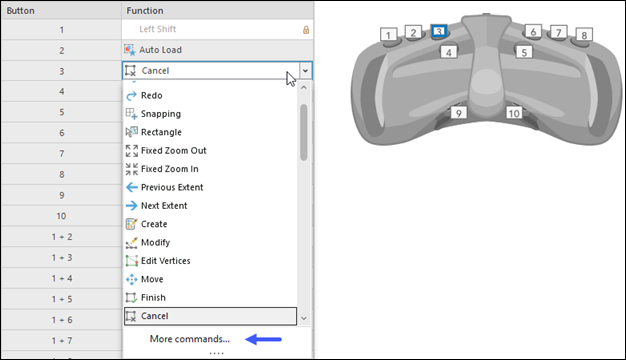This screenshot has width=626, height=360.
Task: Click the Next Extent arrow icon
Action: coord(131,206)
